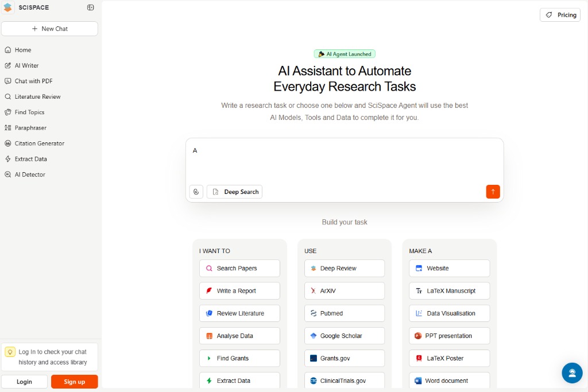The image size is (588, 392).
Task: Start a New Chat
Action: coord(49,29)
